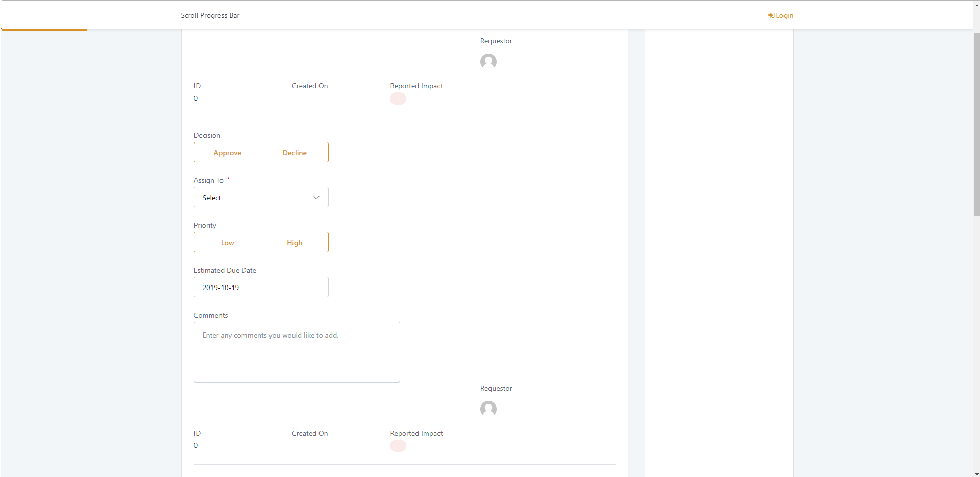Click the page's vertical scrollbar thumb

976,124
